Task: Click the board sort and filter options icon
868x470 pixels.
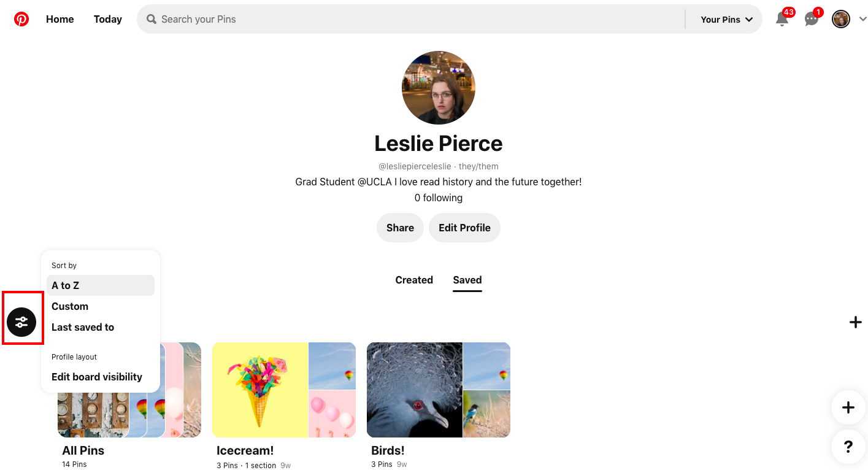Action: (23, 322)
